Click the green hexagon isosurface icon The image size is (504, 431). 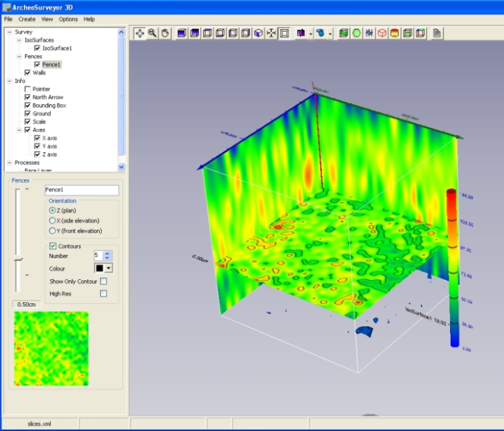[356, 33]
